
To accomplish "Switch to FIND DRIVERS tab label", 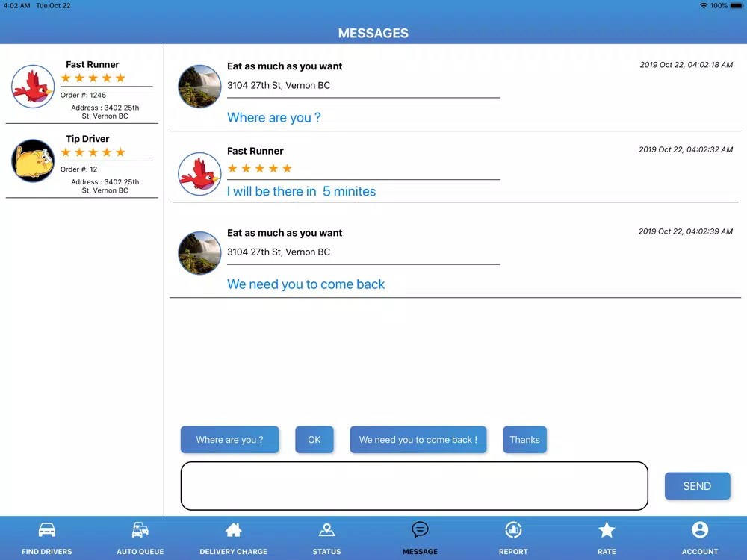I will tap(46, 552).
